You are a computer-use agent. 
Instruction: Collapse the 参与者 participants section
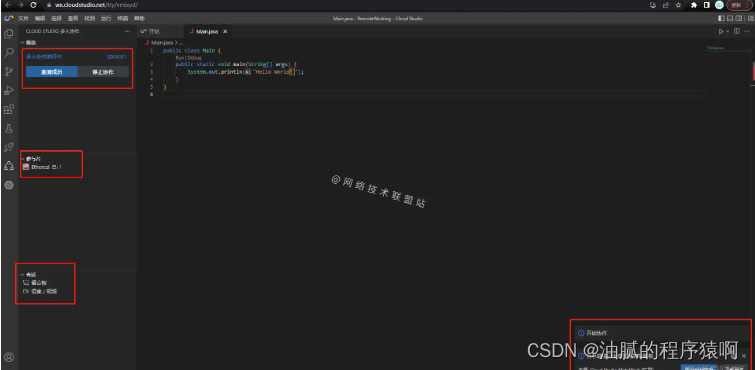pos(30,158)
